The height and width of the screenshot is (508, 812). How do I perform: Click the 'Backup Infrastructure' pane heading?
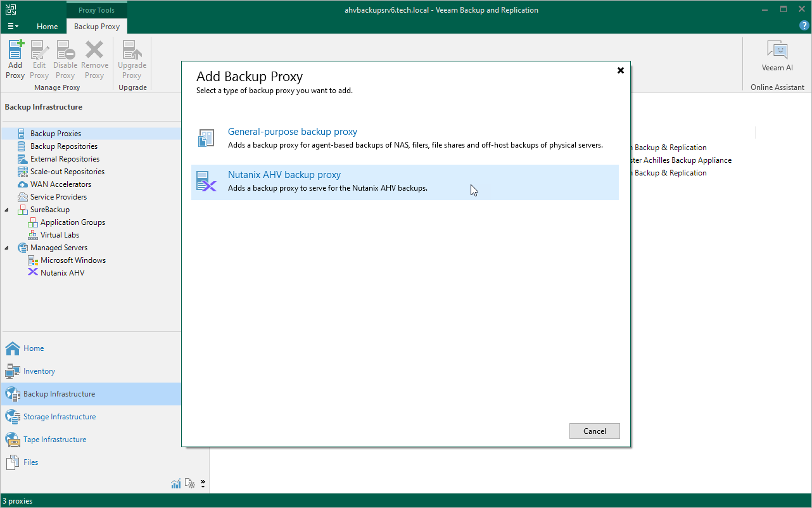(x=44, y=107)
